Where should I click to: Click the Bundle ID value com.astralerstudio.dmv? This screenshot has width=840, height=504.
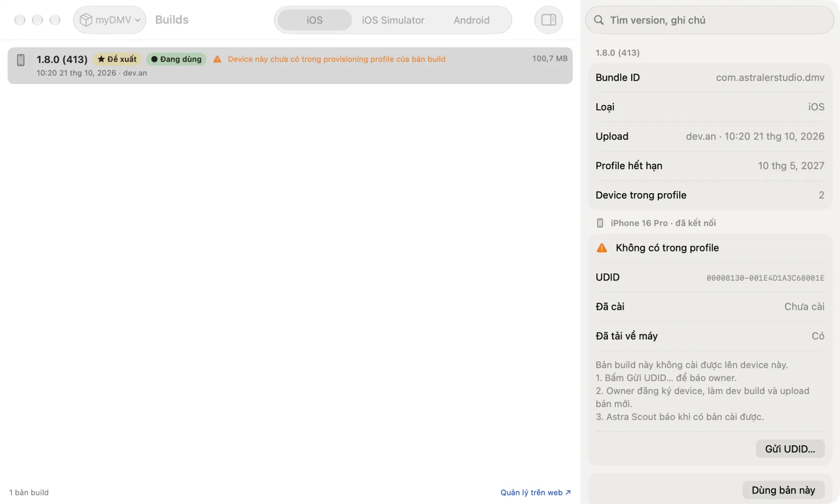[x=770, y=78]
